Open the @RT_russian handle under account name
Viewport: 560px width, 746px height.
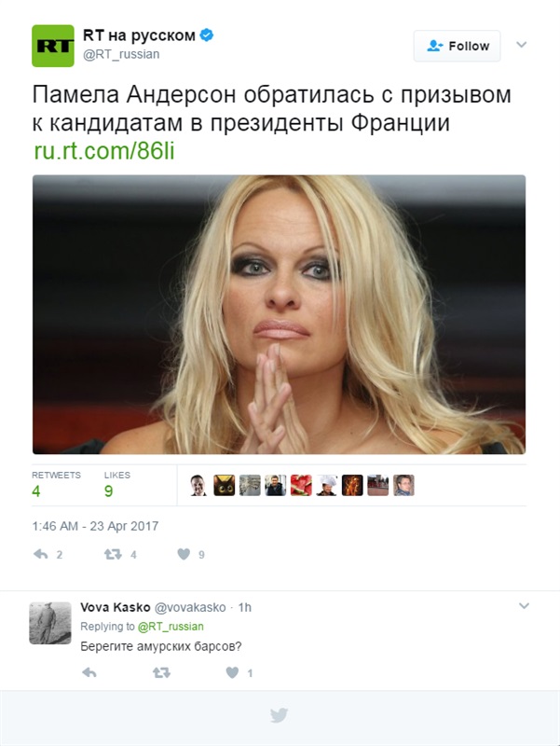point(121,54)
